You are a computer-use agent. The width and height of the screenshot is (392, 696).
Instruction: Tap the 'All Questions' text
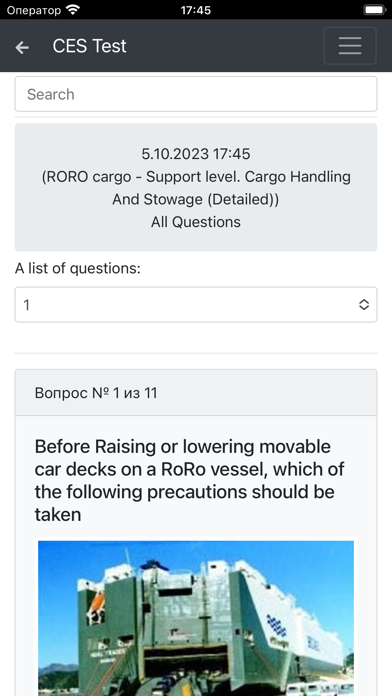[x=196, y=221]
